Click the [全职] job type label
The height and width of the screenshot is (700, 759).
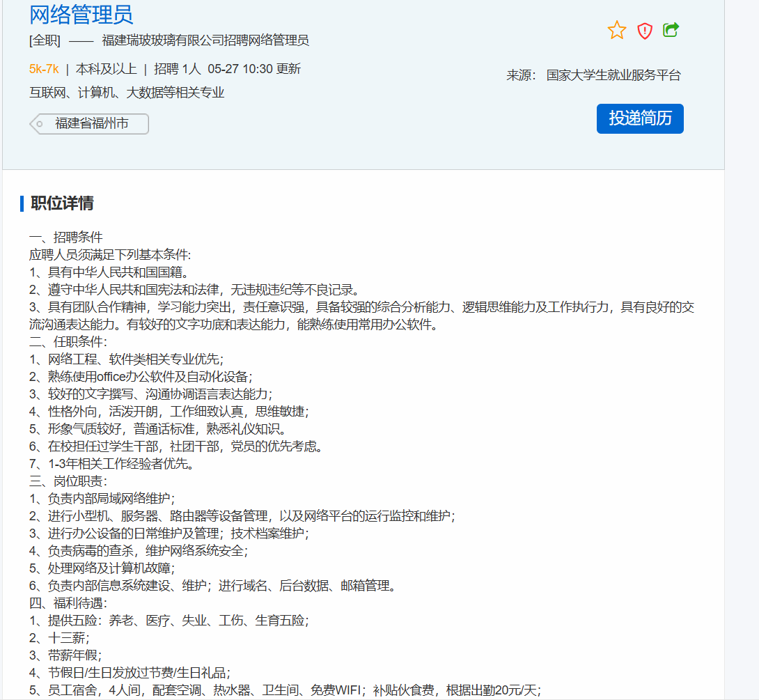(45, 40)
